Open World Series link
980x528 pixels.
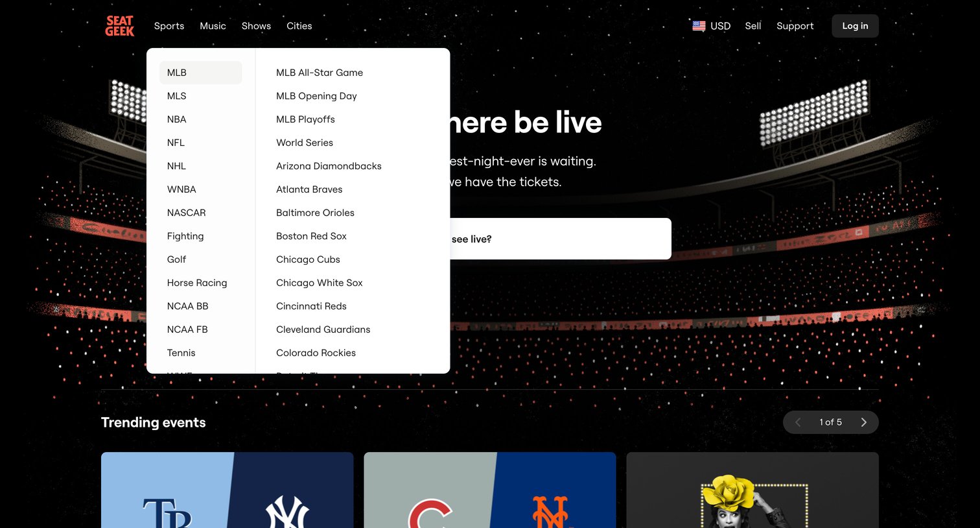[305, 143]
